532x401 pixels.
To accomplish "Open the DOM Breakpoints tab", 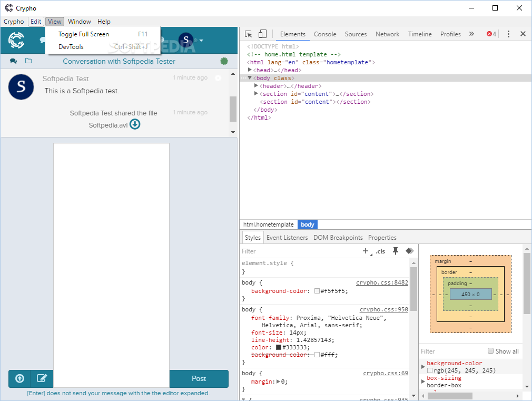I will pos(338,238).
